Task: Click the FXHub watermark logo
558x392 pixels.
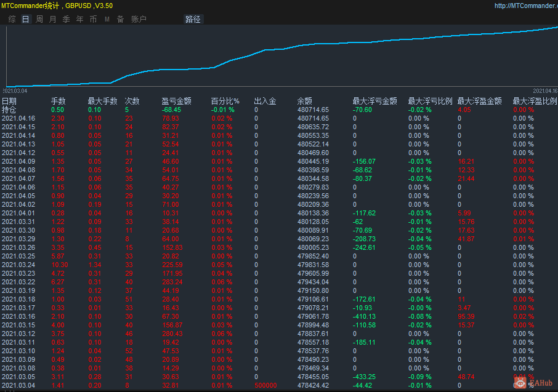Action: 535,383
